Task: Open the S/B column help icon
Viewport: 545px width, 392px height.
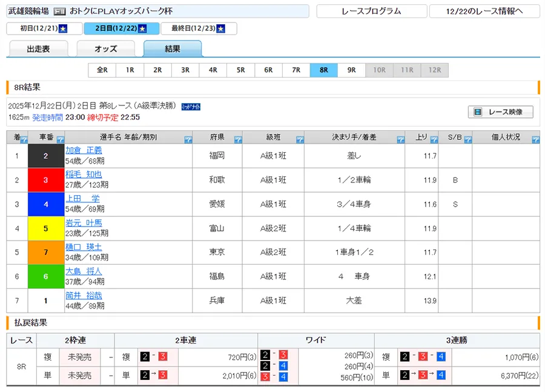Action: click(467, 140)
